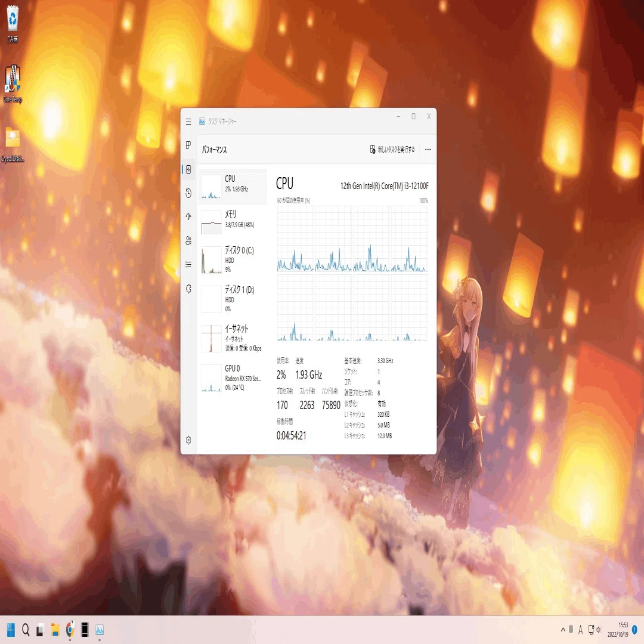644x644 pixels.
Task: Click the process count 170
Action: (x=282, y=405)
